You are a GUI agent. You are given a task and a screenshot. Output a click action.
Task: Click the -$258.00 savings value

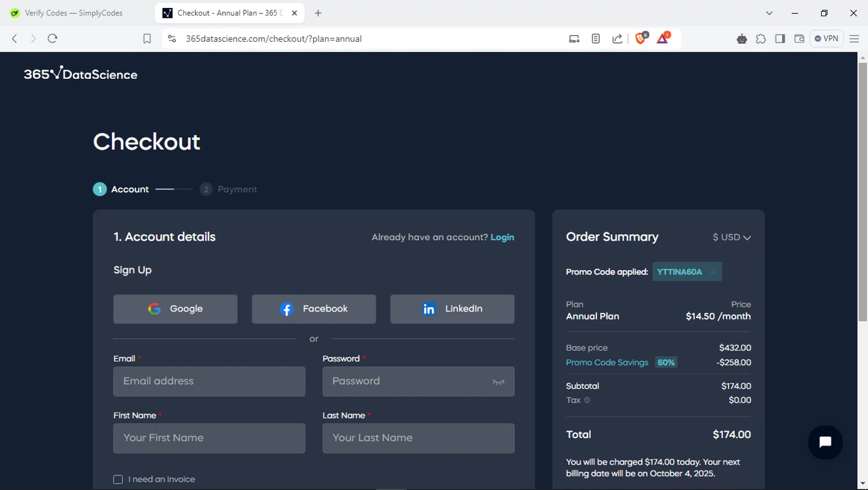734,363
